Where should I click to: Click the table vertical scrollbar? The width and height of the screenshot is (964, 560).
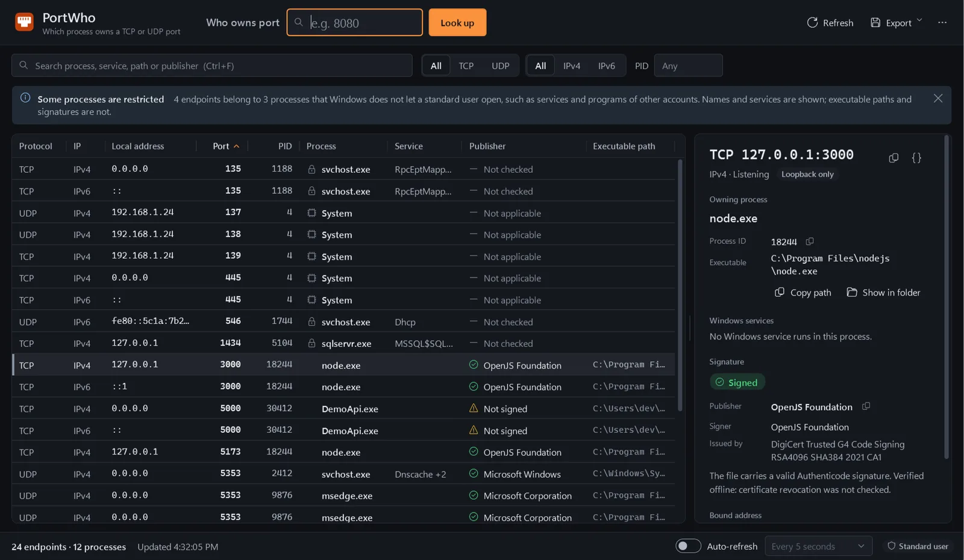coord(680,285)
